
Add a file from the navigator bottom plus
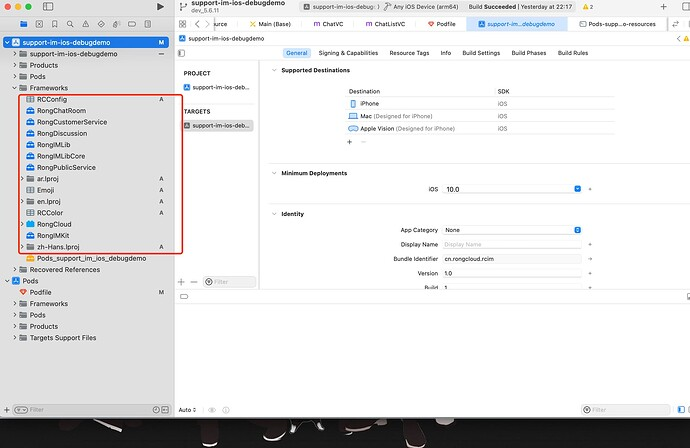click(x=7, y=410)
